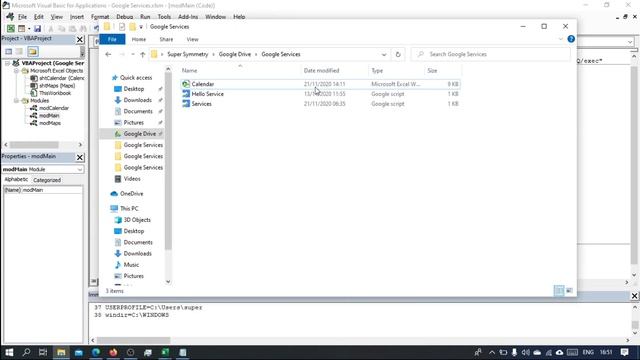Expand the address bar history dropdown
Image resolution: width=640 pixels, height=360 pixels.
(x=384, y=54)
